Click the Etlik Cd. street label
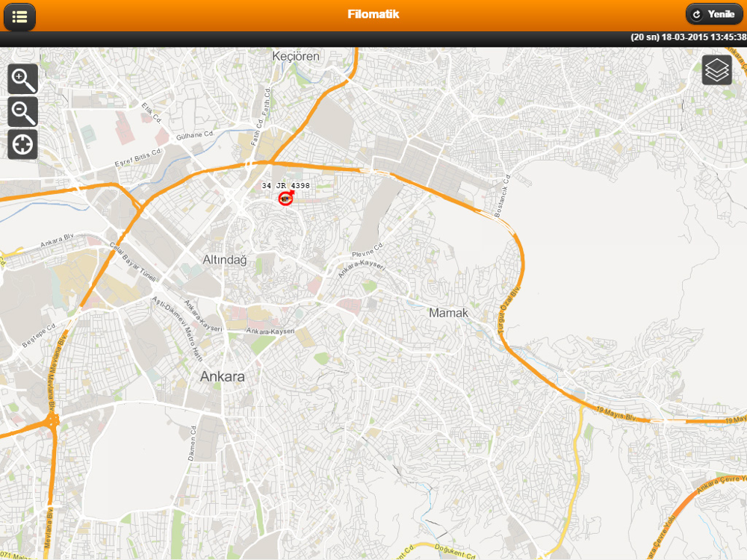747x560 pixels. coord(152,113)
